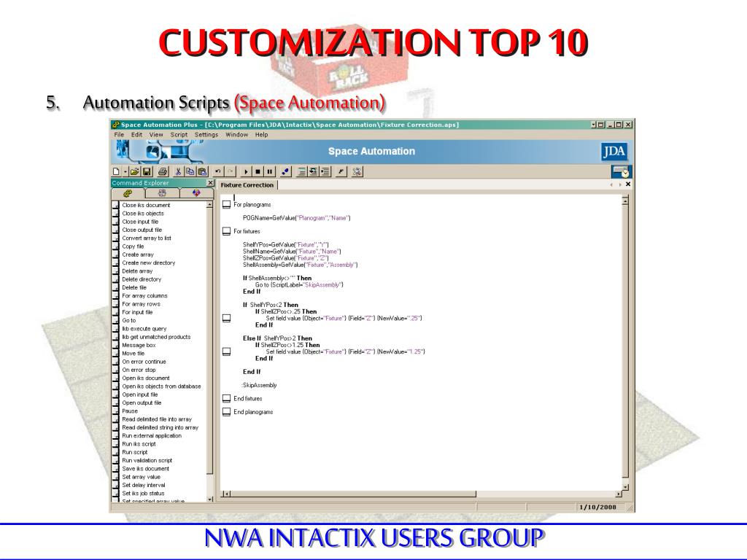The width and height of the screenshot is (747, 560).
Task: Print script using the printer icon
Action: click(x=163, y=171)
